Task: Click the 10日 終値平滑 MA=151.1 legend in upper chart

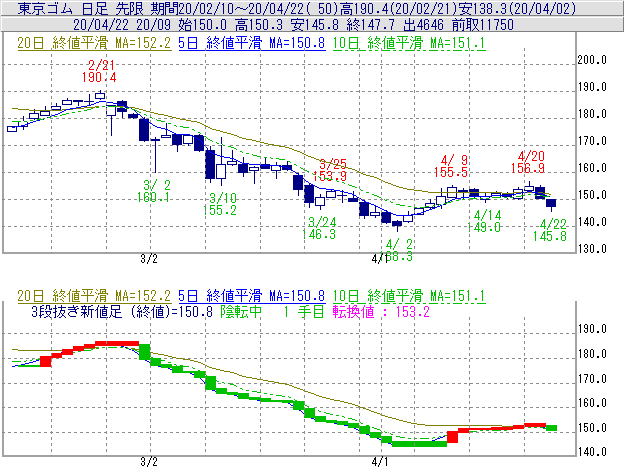Action: pos(409,43)
